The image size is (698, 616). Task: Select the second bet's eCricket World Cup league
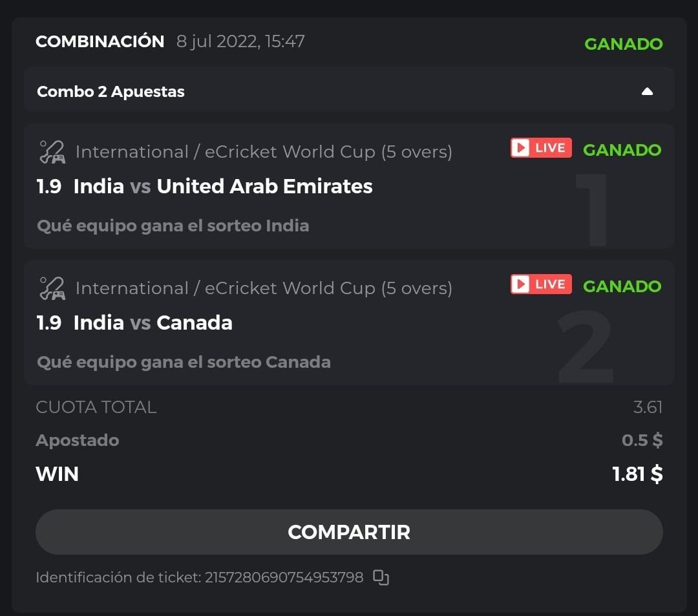(x=264, y=288)
